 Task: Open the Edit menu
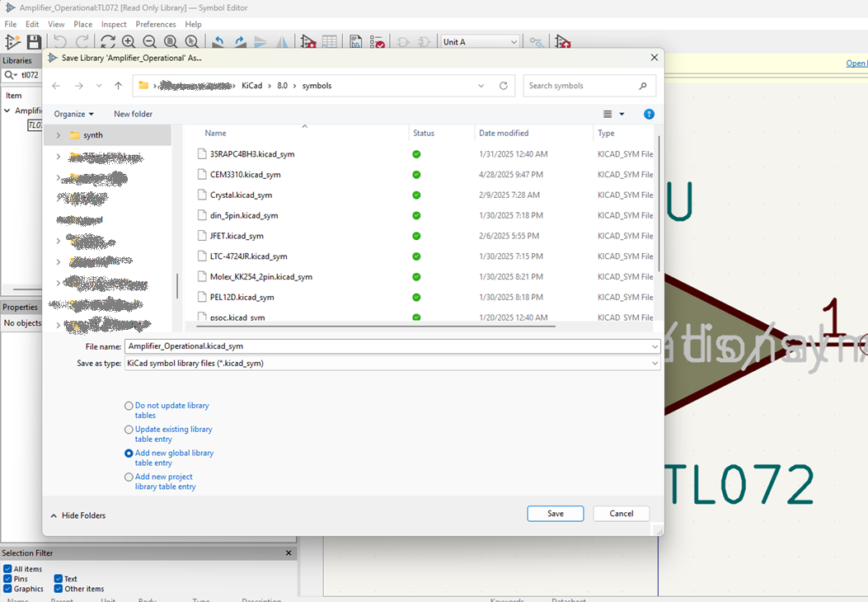coord(32,25)
